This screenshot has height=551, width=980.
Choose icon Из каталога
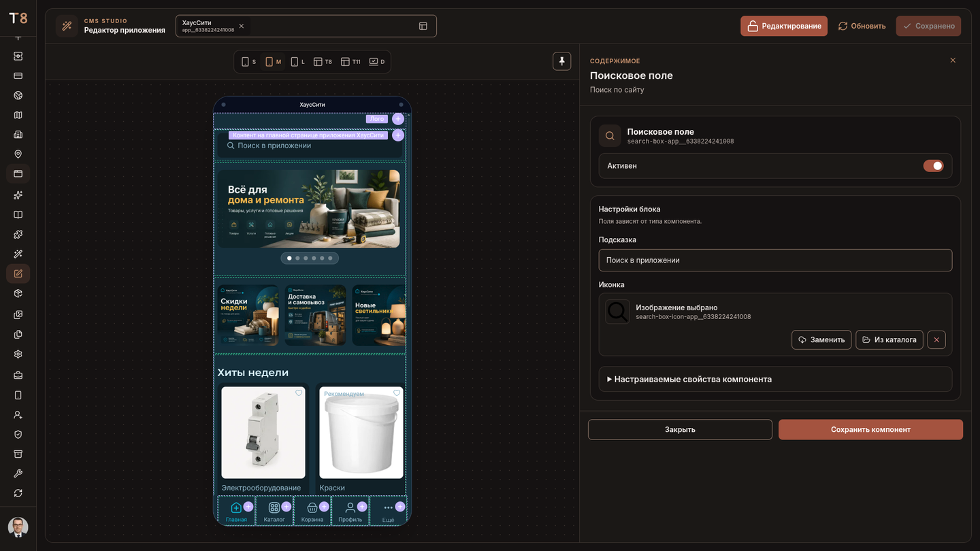(889, 339)
